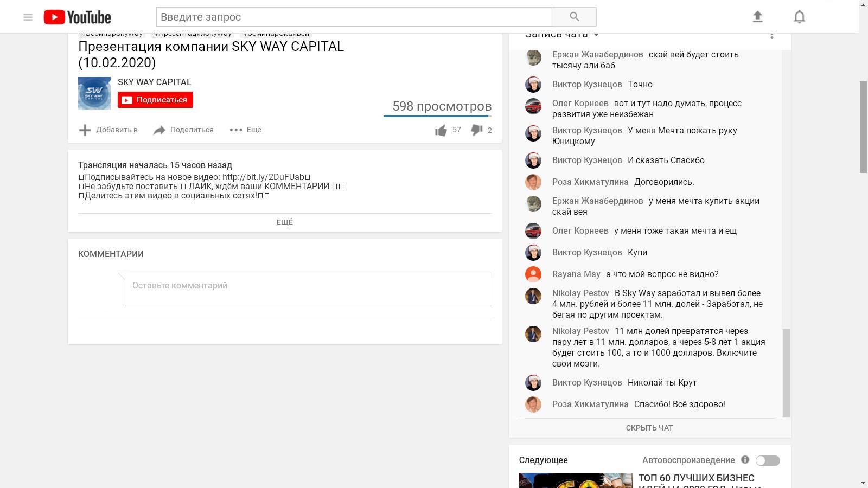Click the 598 просмотров view count
This screenshot has height=488, width=868.
point(442,106)
